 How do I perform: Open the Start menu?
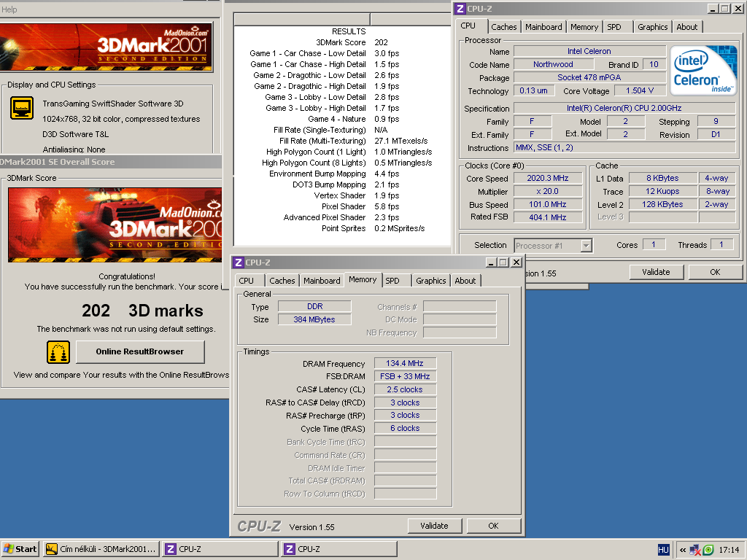tap(20, 549)
